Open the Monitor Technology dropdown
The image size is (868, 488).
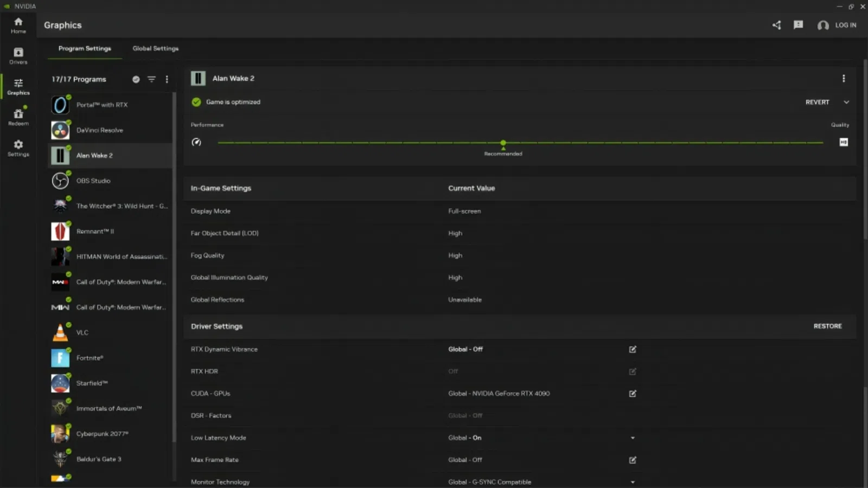[632, 481]
